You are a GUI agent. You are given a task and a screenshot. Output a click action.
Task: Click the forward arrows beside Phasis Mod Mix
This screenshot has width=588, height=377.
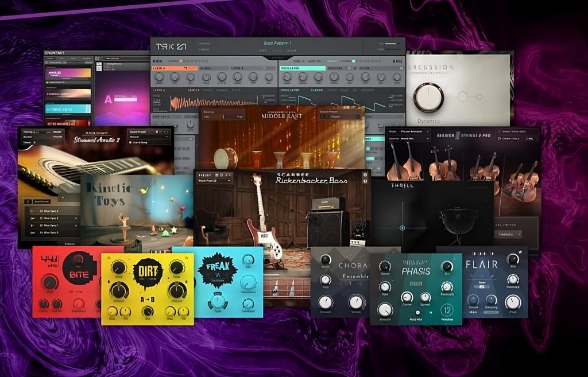click(x=431, y=312)
